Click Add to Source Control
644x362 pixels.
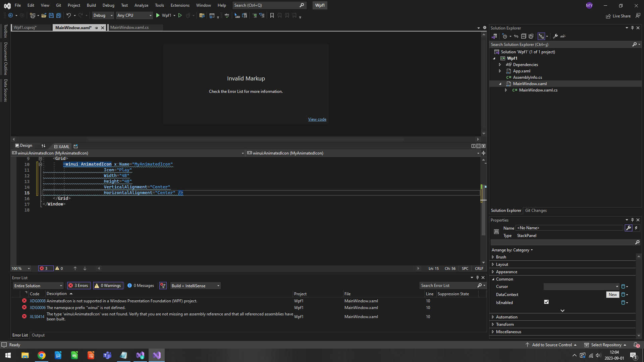tap(551, 345)
